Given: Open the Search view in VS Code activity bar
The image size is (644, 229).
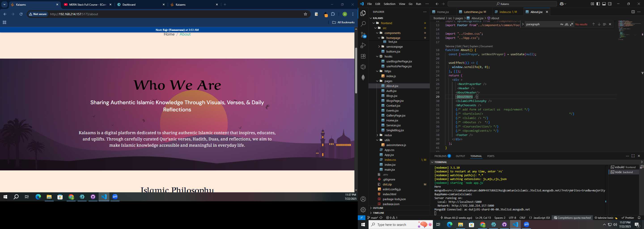Looking at the screenshot, I should coord(363,24).
